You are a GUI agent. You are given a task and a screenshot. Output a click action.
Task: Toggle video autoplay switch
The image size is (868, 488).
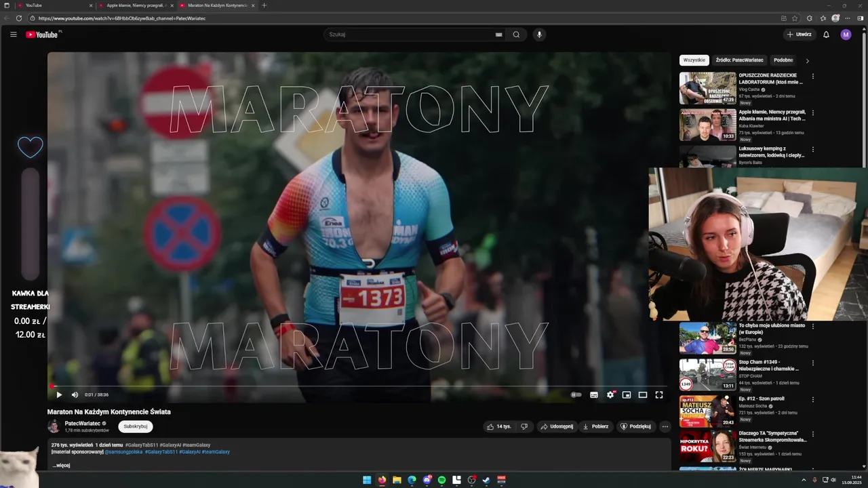click(576, 394)
